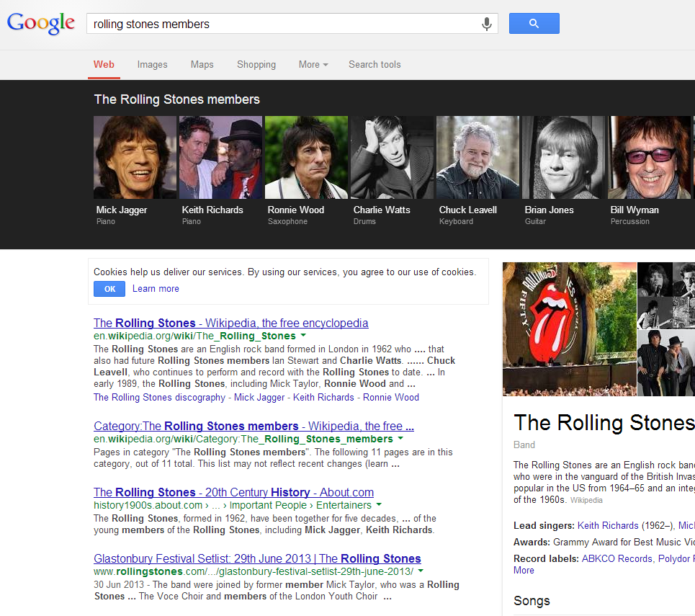Expand options arrow beside en.wikipedia.org/wiki/The_Rolling_Stones URL
This screenshot has width=695, height=616.
coord(303,335)
